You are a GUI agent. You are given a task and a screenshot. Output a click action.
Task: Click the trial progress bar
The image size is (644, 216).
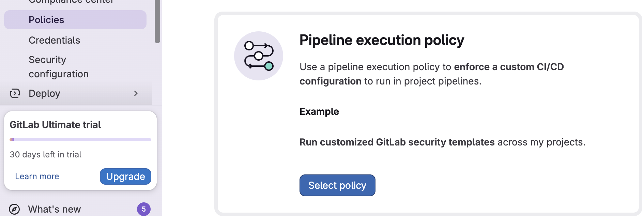pyautogui.click(x=80, y=139)
